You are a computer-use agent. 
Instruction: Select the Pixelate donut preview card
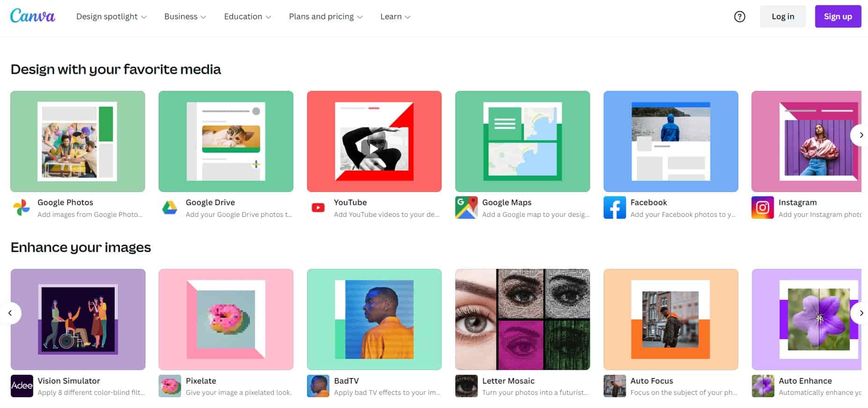(x=226, y=319)
